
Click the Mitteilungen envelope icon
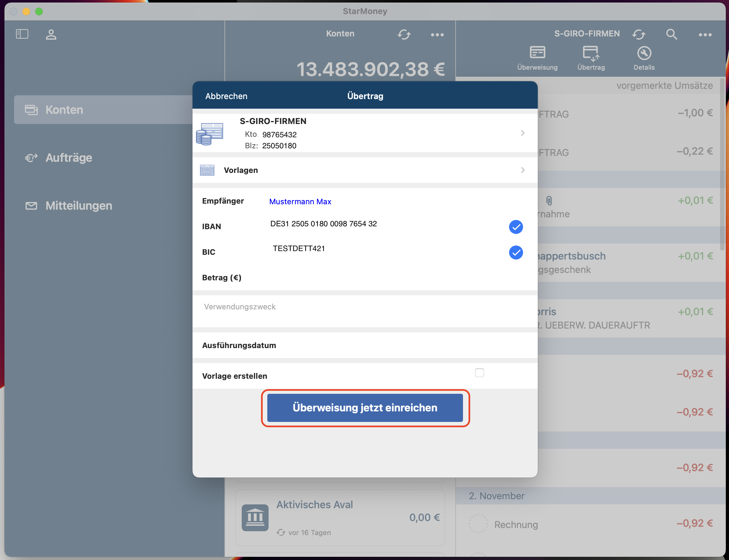point(31,206)
